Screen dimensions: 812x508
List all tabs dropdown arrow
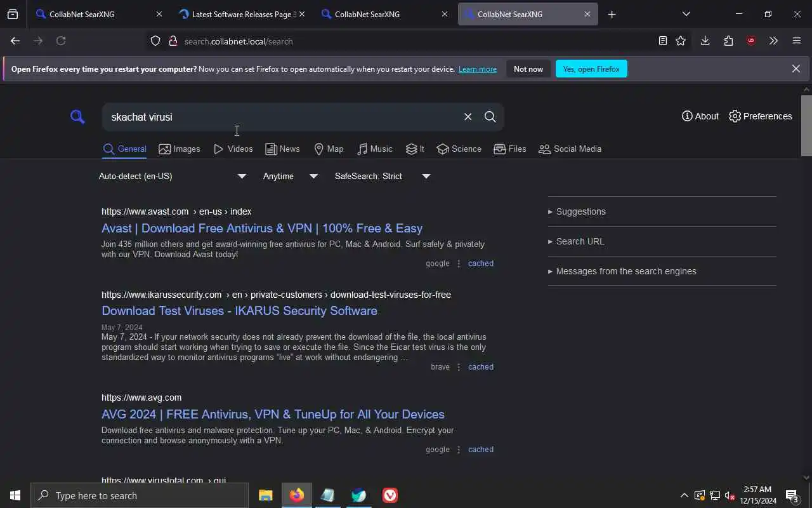686,14
